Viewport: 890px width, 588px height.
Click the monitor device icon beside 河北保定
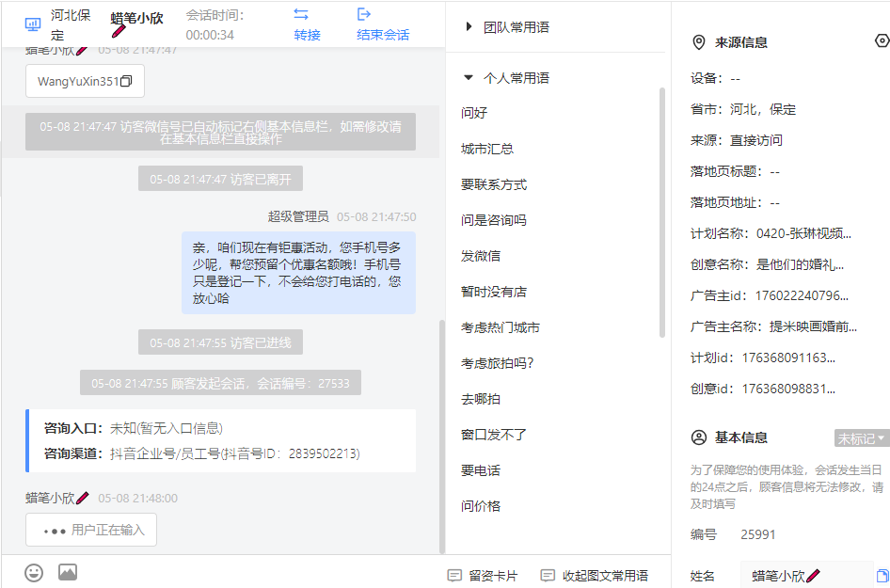[x=34, y=24]
